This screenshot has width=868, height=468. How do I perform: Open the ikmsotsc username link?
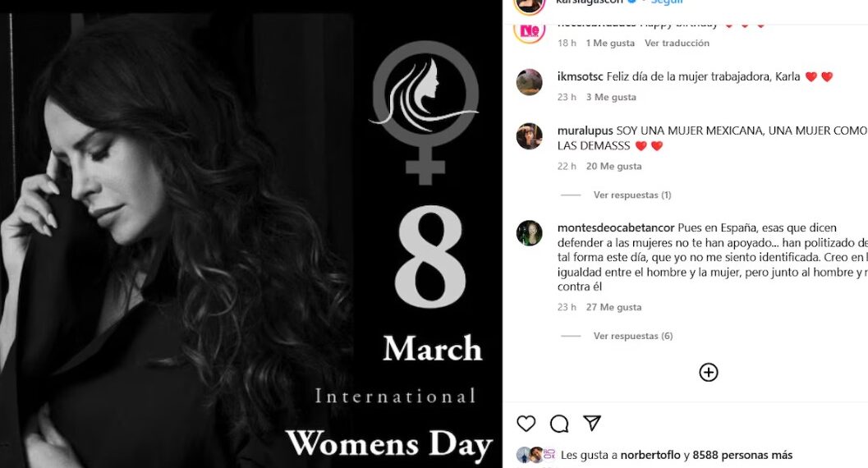(x=580, y=77)
